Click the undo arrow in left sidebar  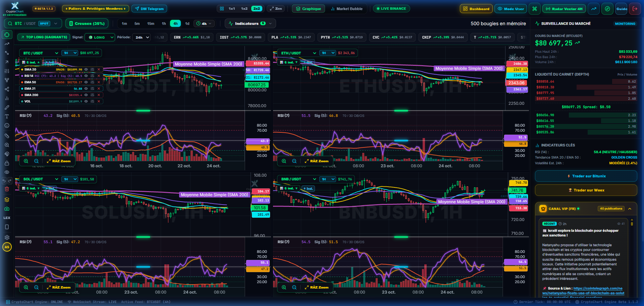coord(4,181)
